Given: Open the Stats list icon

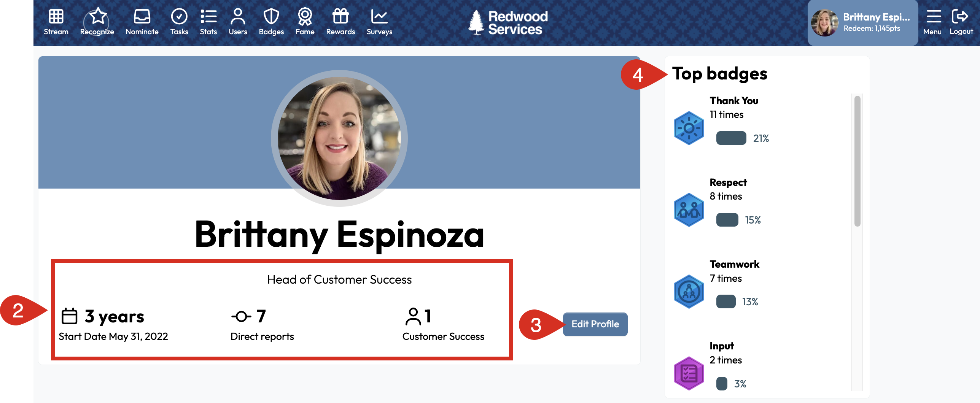Looking at the screenshot, I should click(x=208, y=17).
